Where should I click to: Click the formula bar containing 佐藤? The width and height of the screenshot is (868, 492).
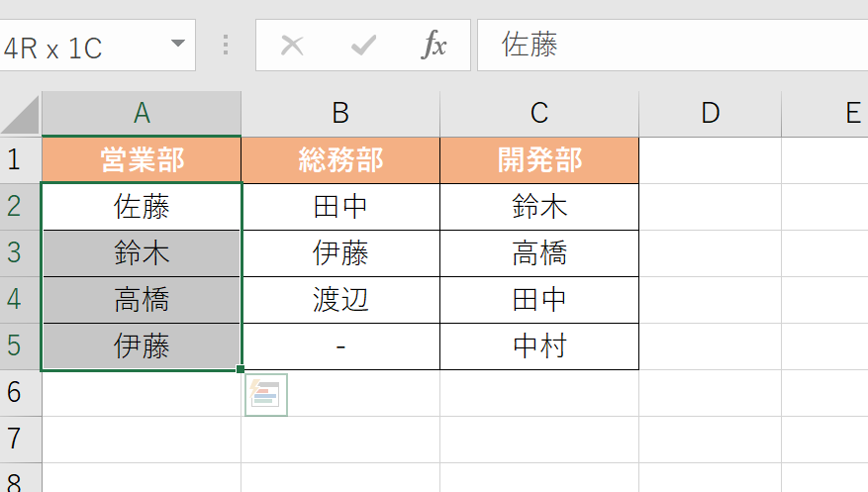[x=673, y=46]
